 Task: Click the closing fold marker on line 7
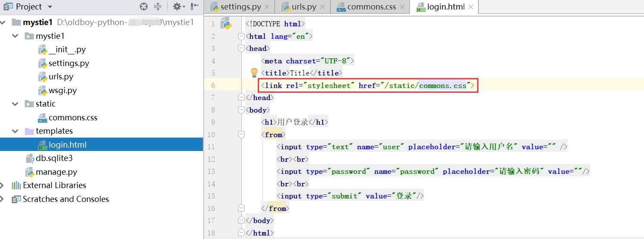pyautogui.click(x=241, y=98)
